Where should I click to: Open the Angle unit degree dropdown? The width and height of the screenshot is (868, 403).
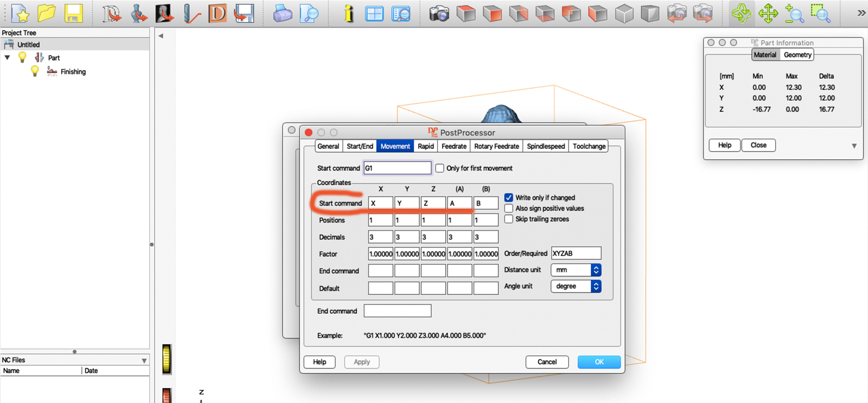pos(575,286)
